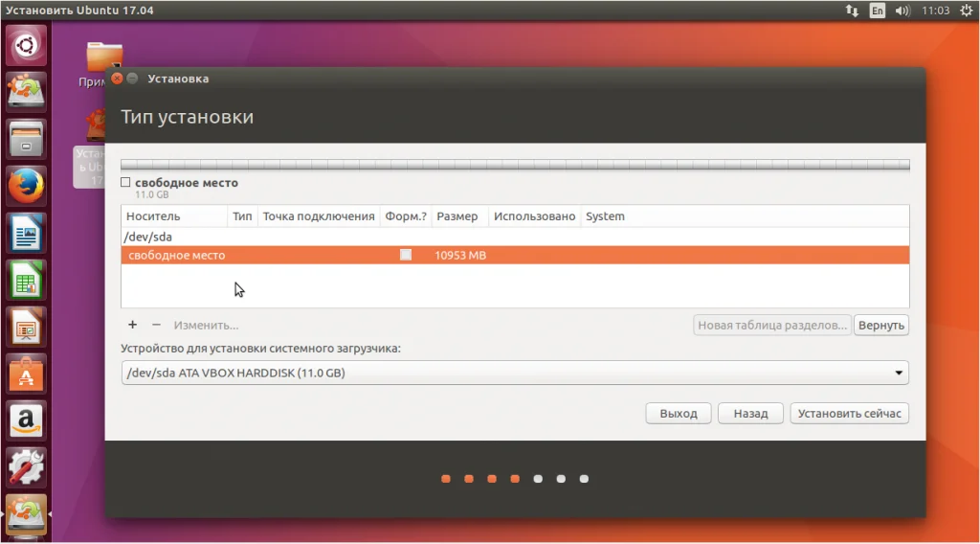Screen dimensions: 980x544
Task: Click the Изменить... button
Action: [x=207, y=325]
